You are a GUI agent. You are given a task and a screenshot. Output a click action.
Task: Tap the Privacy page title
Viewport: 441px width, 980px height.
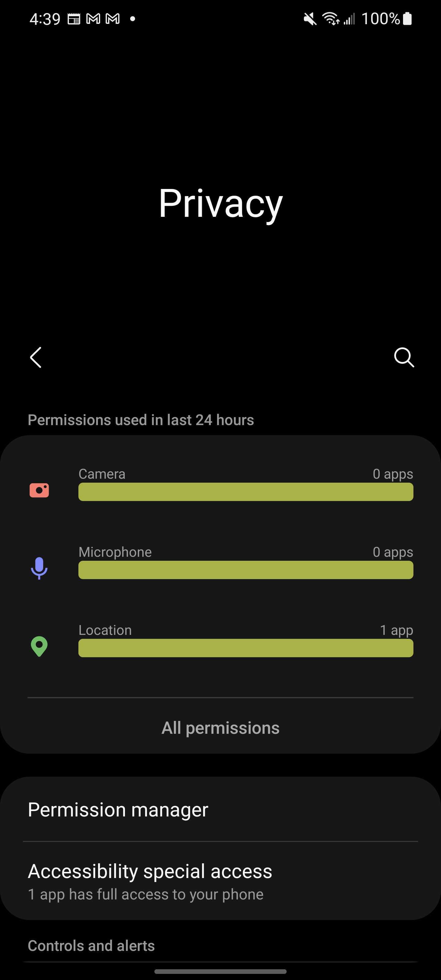click(220, 204)
